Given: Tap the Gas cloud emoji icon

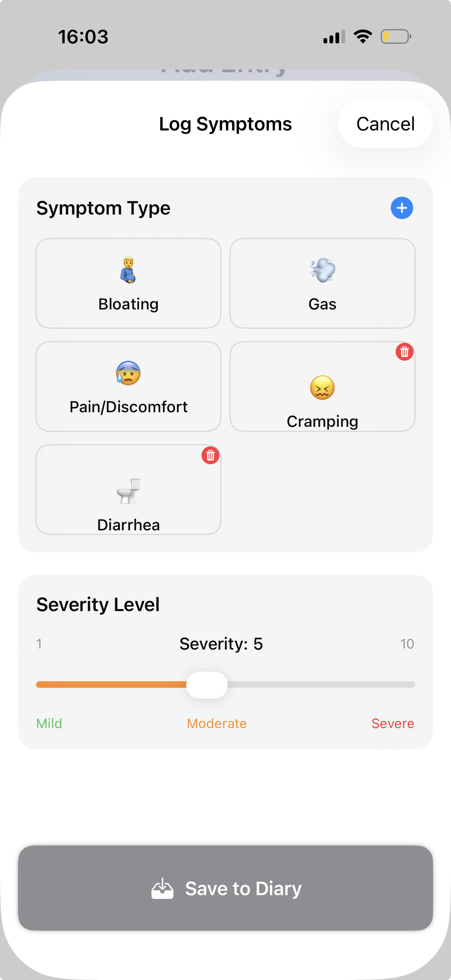Looking at the screenshot, I should click(322, 270).
